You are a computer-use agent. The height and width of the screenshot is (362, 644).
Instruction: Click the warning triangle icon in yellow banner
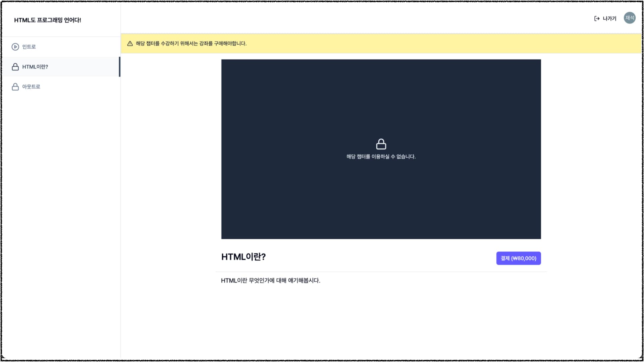[x=130, y=44]
